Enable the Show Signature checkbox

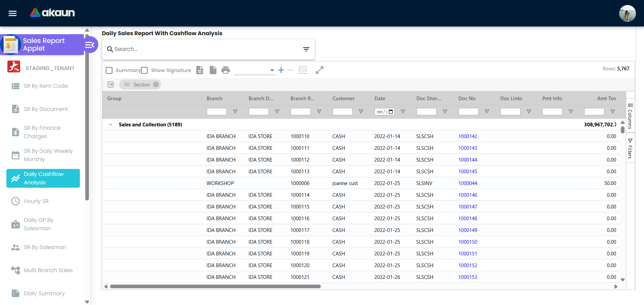tap(144, 70)
